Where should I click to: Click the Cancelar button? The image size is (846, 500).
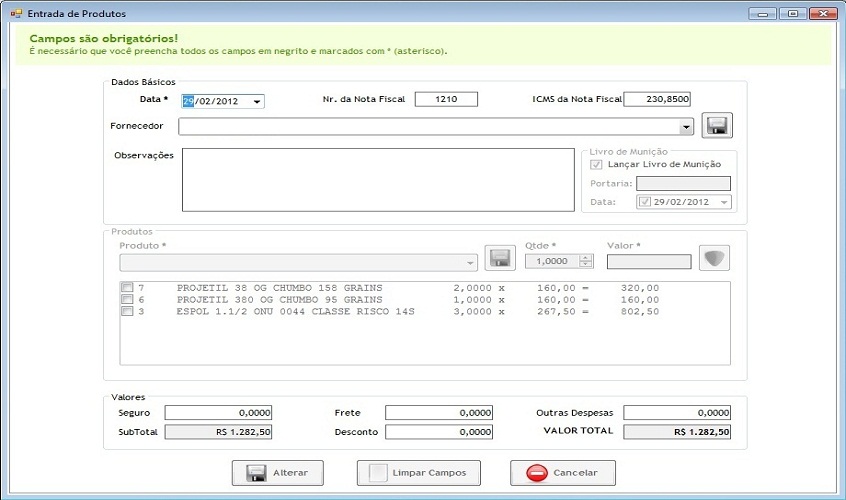click(x=563, y=473)
